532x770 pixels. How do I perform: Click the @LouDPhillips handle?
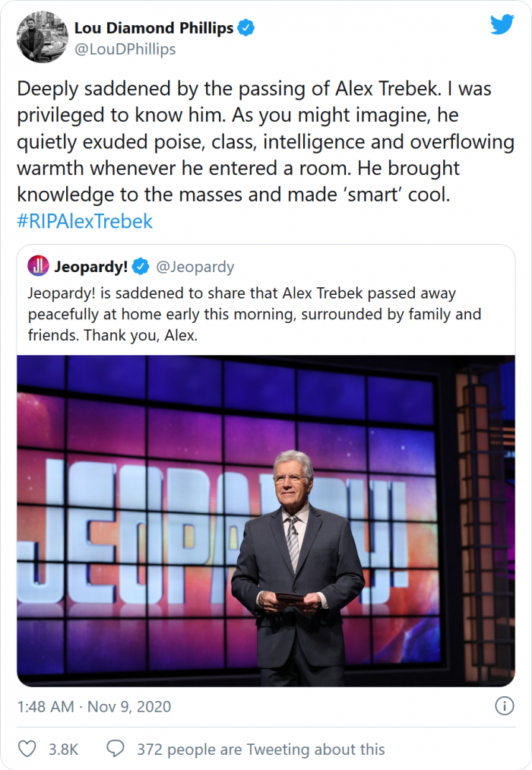(125, 49)
